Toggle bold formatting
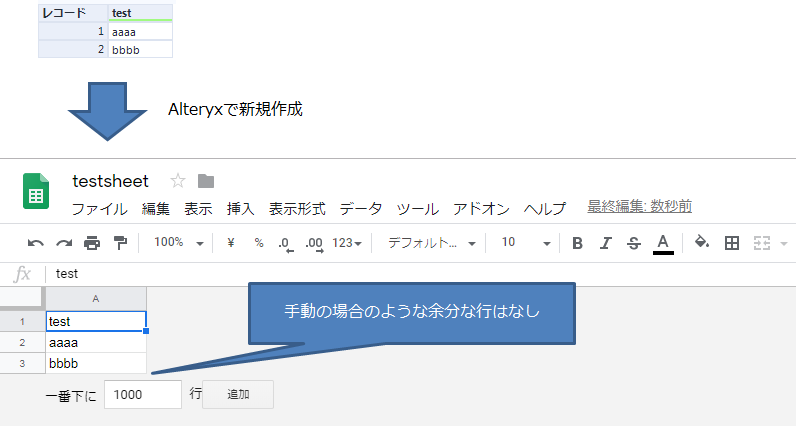Viewport: 796px width, 426px height. point(577,243)
